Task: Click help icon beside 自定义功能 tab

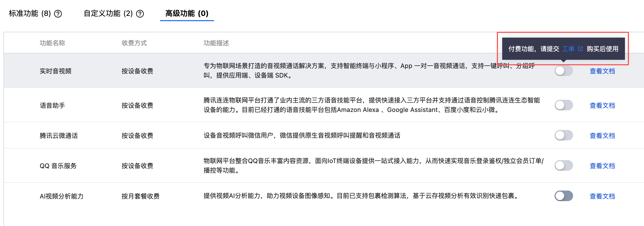Action: pyautogui.click(x=140, y=14)
